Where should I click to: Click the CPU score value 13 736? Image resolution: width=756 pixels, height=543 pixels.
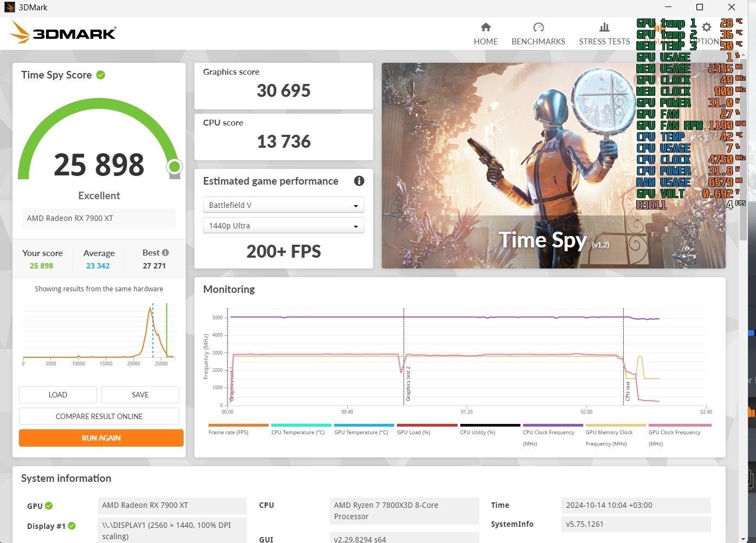tap(284, 141)
